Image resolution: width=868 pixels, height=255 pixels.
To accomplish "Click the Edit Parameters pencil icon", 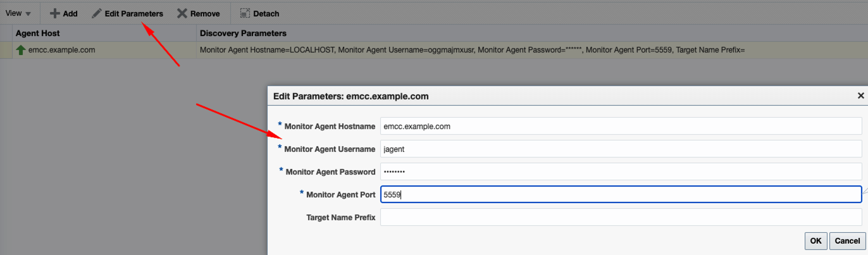I will pyautogui.click(x=97, y=13).
